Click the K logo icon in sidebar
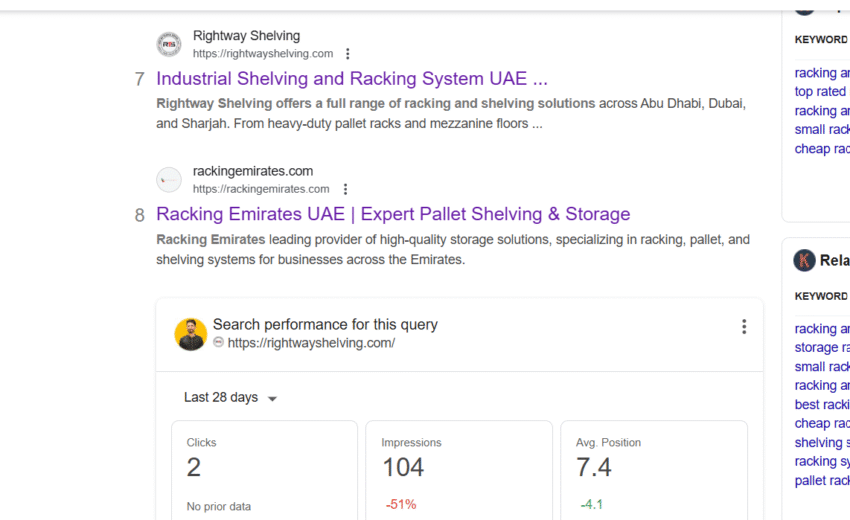The width and height of the screenshot is (850, 520). click(804, 260)
